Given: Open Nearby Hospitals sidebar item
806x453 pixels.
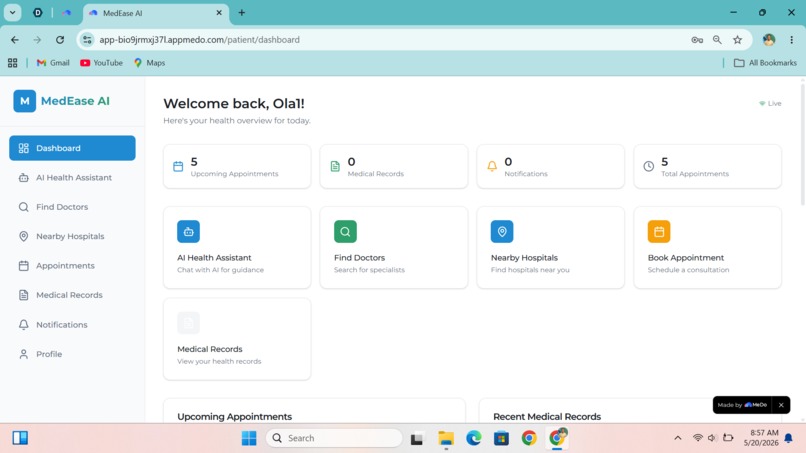Looking at the screenshot, I should click(72, 236).
